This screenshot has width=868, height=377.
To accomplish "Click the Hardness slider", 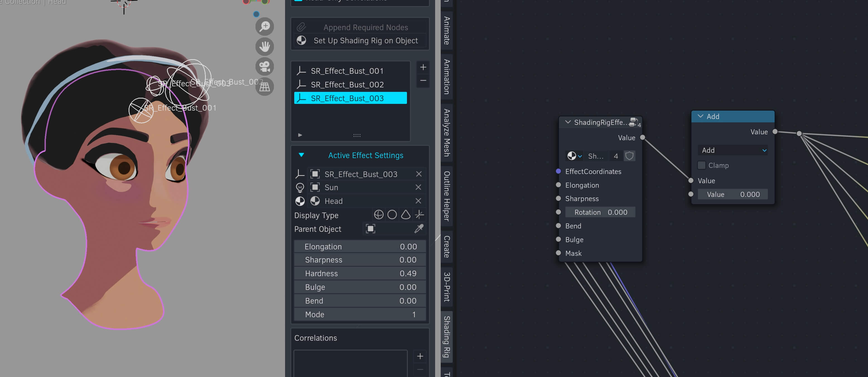I will click(x=360, y=273).
